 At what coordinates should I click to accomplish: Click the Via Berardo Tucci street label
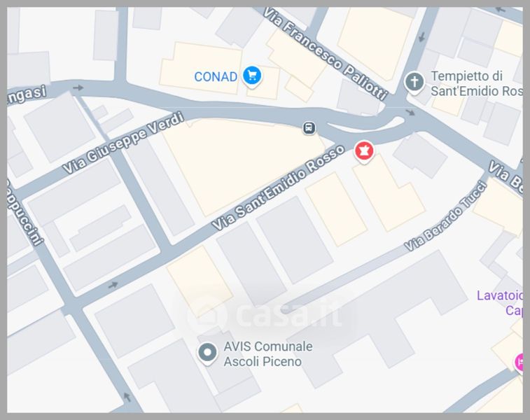[x=446, y=216]
